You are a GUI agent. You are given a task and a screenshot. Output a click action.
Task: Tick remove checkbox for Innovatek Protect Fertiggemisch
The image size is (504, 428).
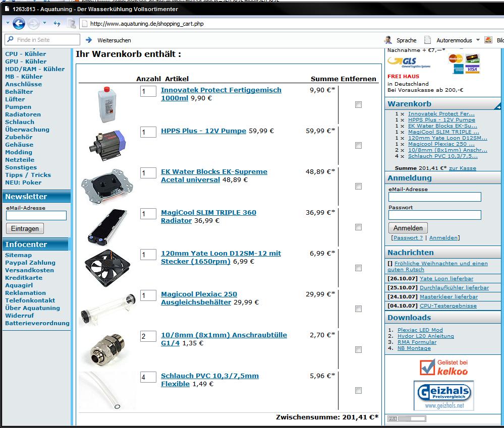click(x=358, y=105)
